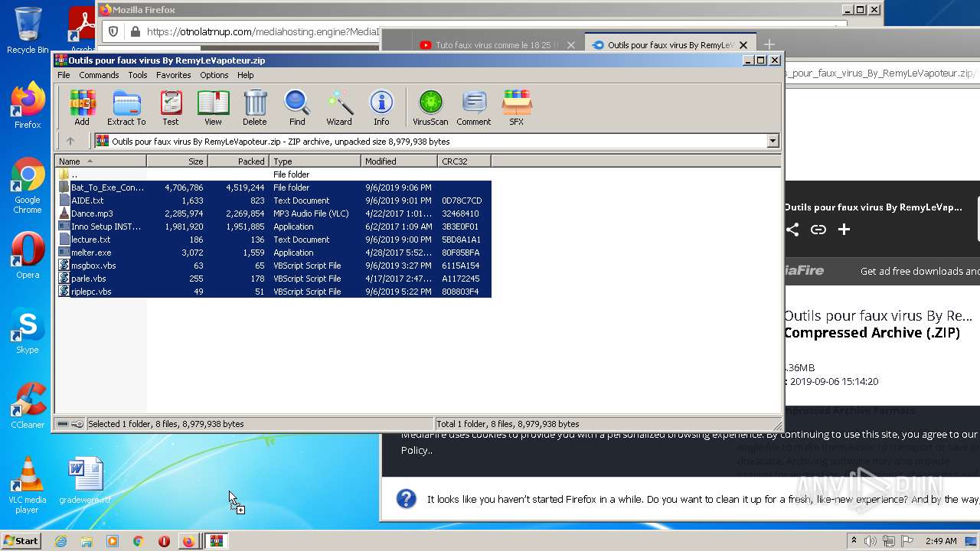Open VLC media player desktop shortcut
This screenshot has height=551, width=980.
pos(28,485)
